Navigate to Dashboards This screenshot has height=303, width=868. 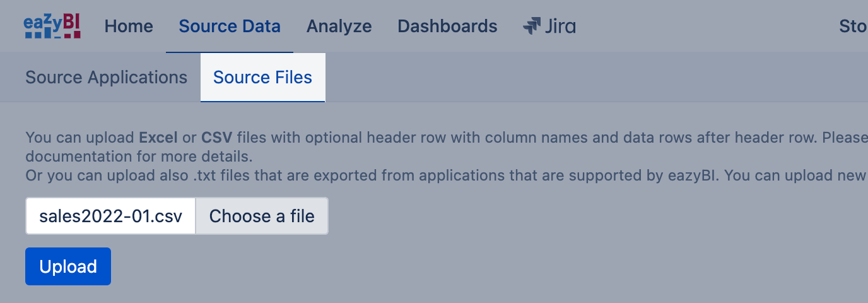point(447,27)
